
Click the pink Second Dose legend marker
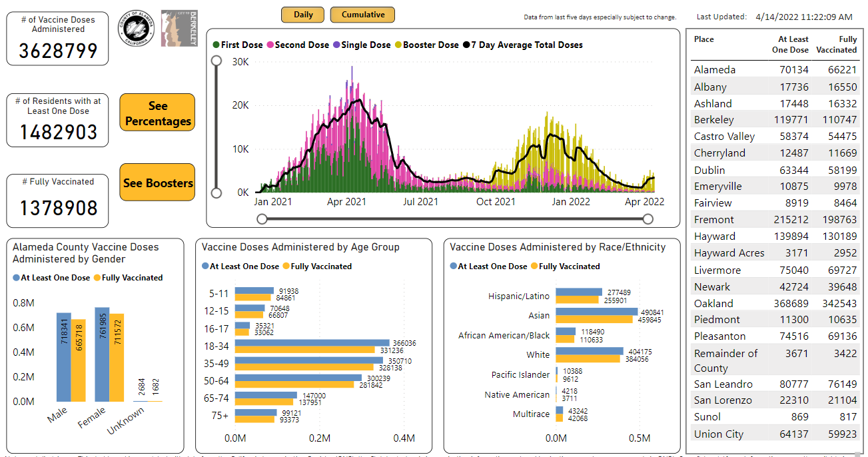click(270, 45)
